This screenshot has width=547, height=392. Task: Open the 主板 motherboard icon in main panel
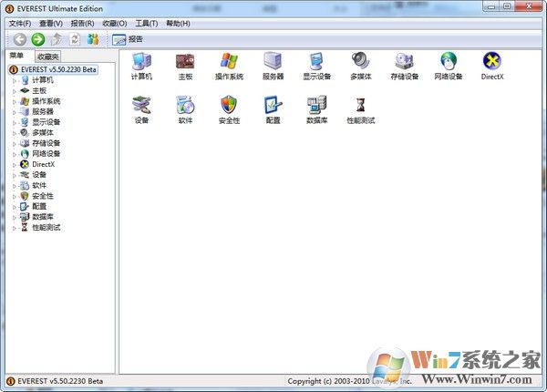pyautogui.click(x=185, y=62)
